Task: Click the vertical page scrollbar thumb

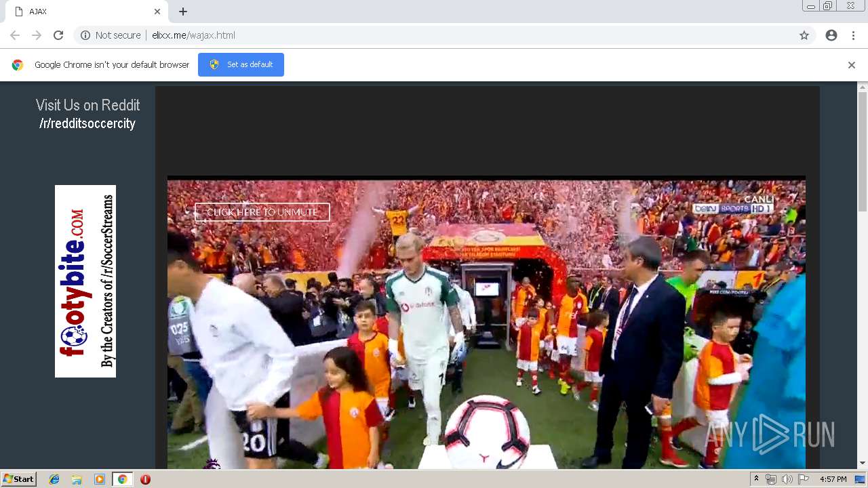Action: click(x=863, y=152)
